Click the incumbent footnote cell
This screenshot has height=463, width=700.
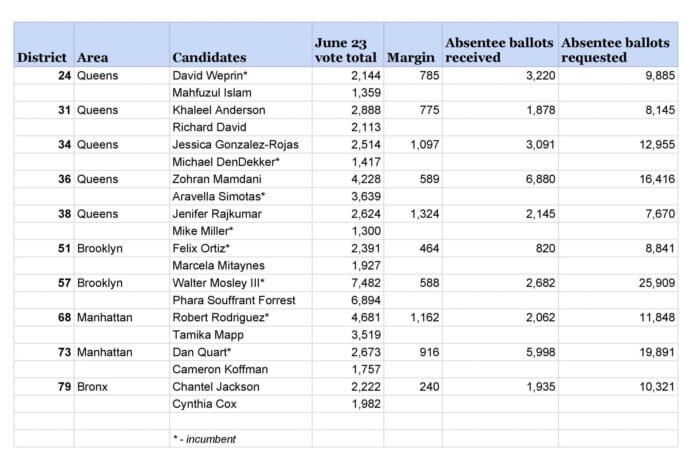coord(241,439)
